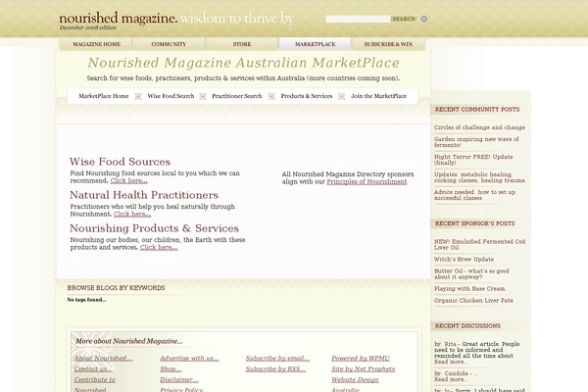Click the Recent Community Posts heading
This screenshot has height=392, width=588.
click(x=477, y=109)
